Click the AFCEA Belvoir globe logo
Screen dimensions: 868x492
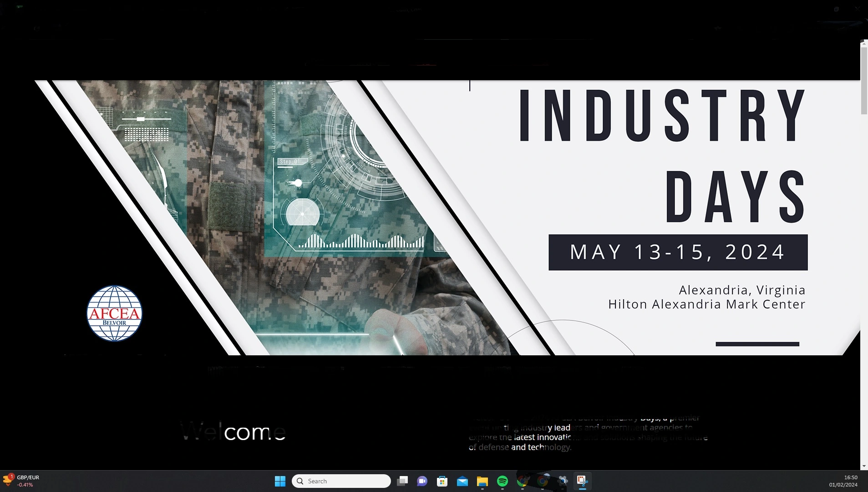point(114,313)
